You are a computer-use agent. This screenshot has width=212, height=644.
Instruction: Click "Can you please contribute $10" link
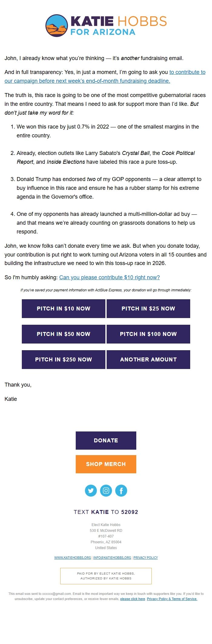point(109,277)
